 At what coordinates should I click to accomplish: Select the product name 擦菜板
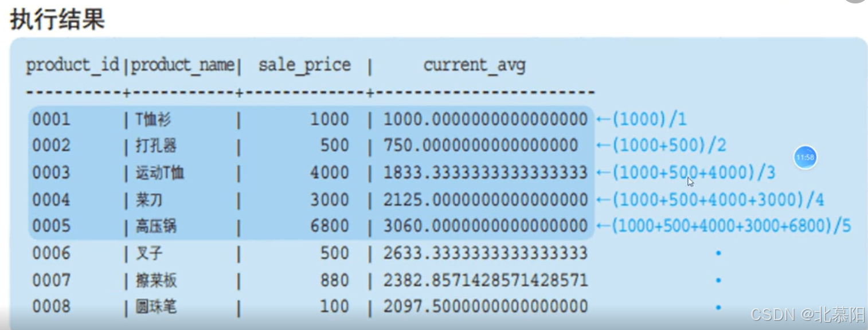[156, 281]
